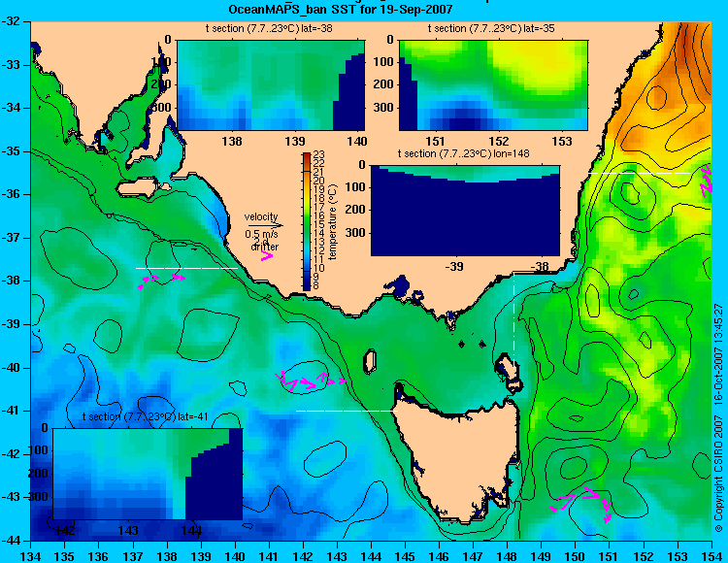The image size is (728, 563).
Task: Click the 154 longitude axis label
Action: [711, 556]
